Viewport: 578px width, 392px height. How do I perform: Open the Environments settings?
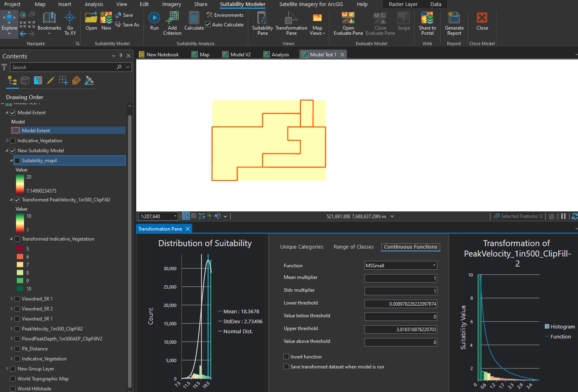pos(225,15)
